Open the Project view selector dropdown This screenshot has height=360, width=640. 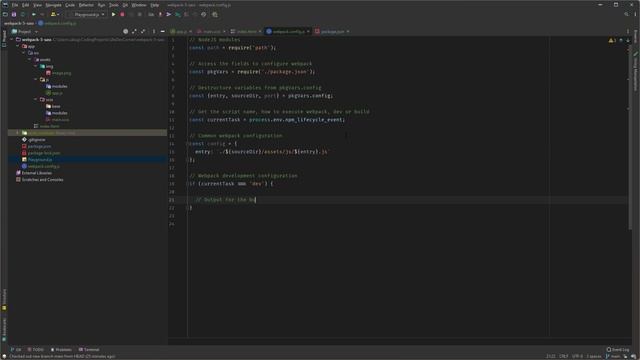pyautogui.click(x=25, y=31)
